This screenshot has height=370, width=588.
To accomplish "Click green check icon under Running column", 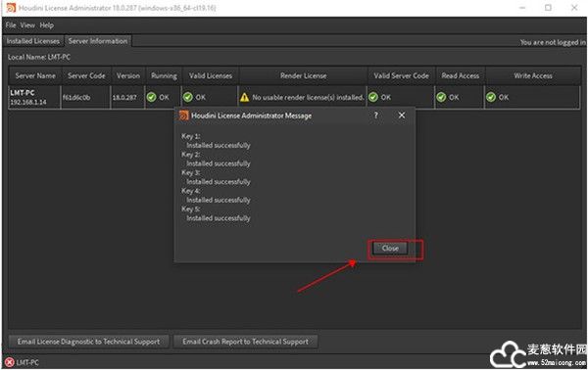I will point(152,97).
